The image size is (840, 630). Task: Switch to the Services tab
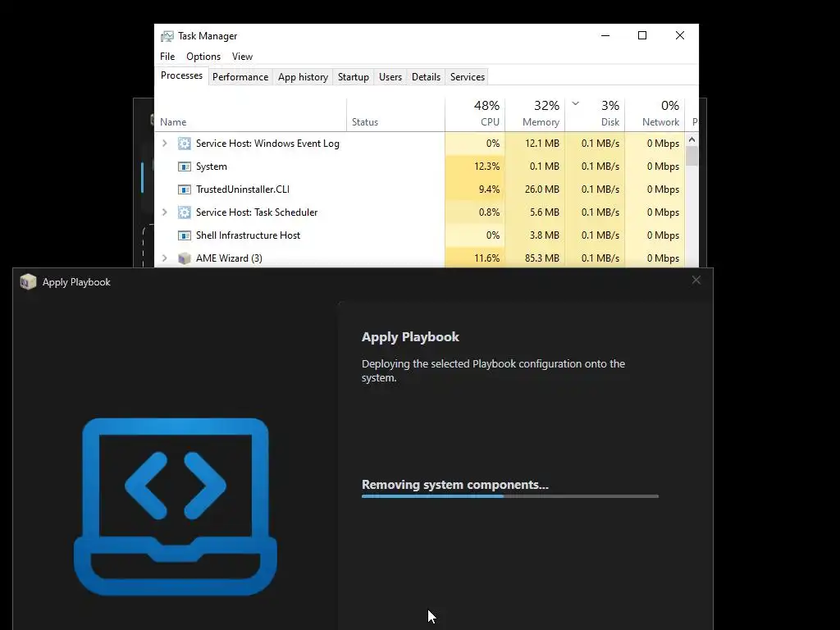tap(468, 77)
